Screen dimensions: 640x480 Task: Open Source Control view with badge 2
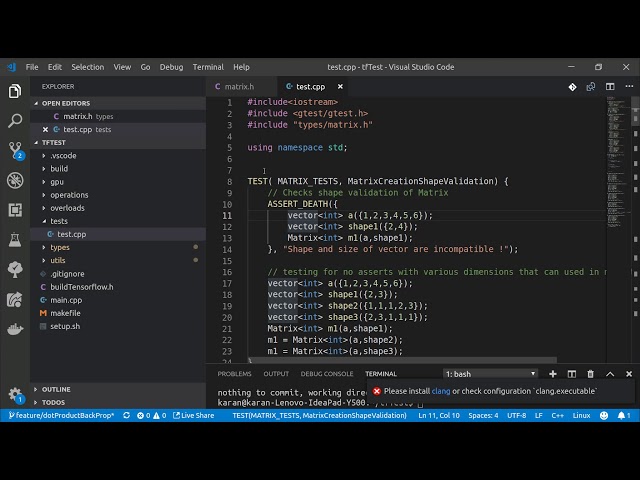(16, 151)
